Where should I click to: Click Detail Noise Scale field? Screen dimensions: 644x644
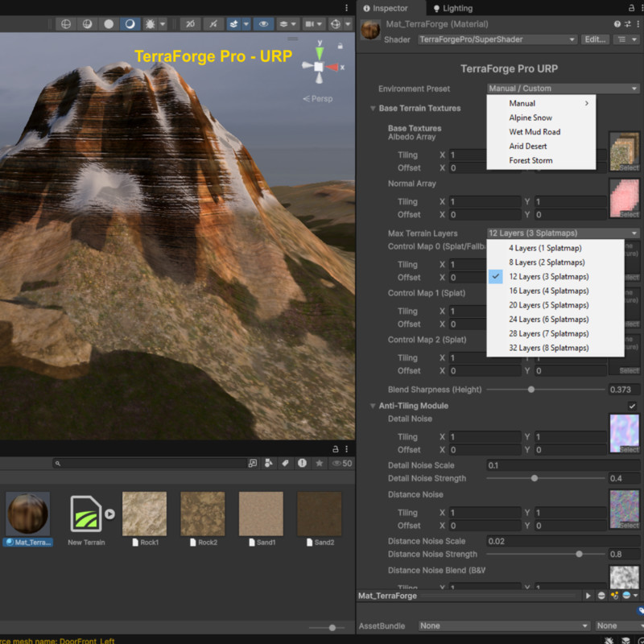click(x=563, y=465)
